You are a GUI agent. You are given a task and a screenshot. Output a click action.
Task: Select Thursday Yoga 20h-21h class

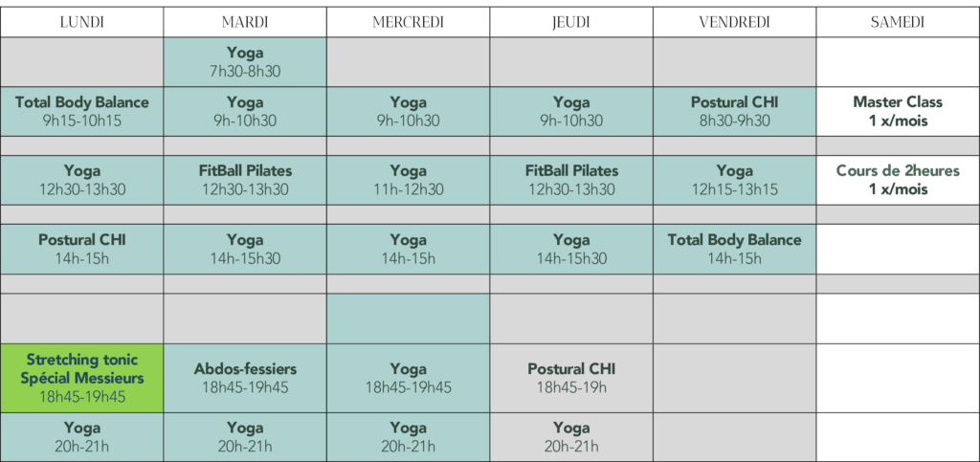(x=571, y=437)
